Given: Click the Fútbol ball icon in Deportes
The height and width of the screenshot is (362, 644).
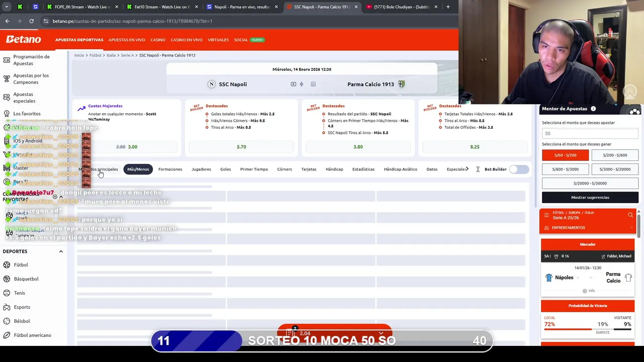Looking at the screenshot, I should [7, 265].
